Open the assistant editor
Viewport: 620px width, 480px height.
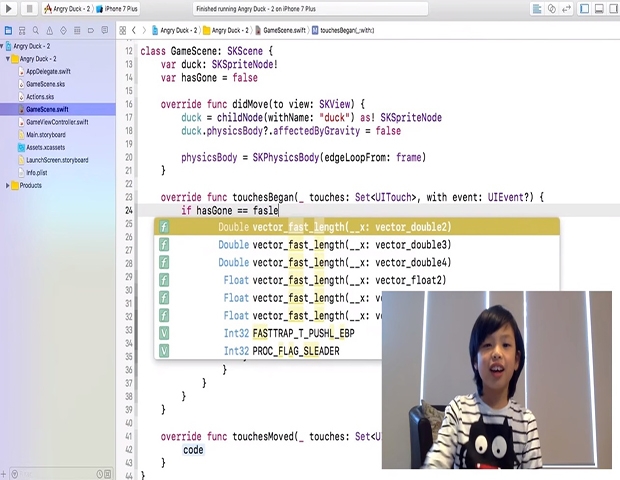click(552, 9)
